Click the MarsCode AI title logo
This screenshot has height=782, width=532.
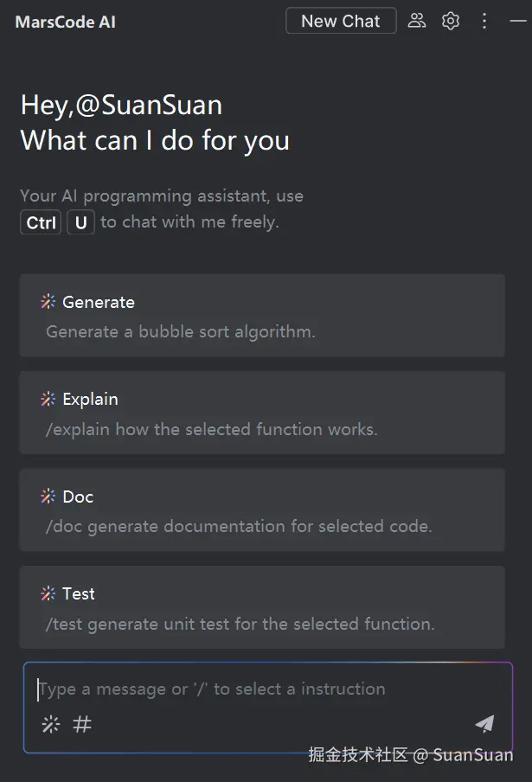pyautogui.click(x=66, y=21)
